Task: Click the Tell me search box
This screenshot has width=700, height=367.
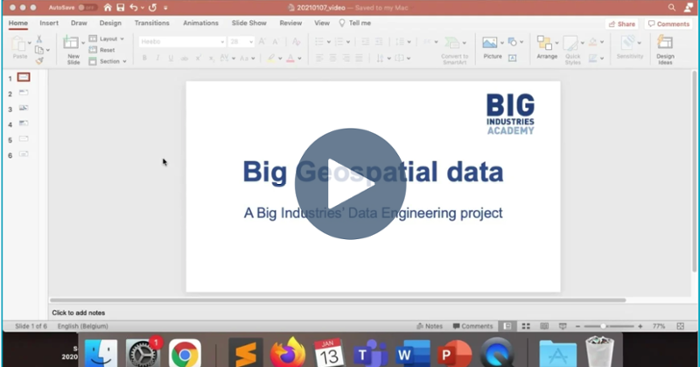Action: click(355, 23)
